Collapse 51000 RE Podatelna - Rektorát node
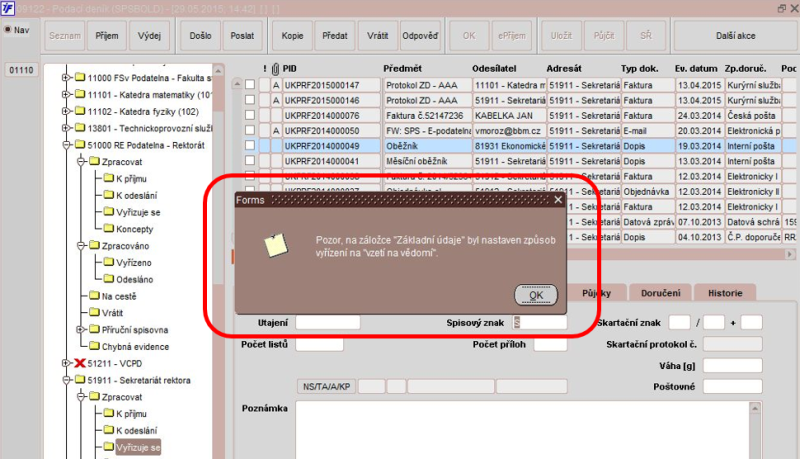The image size is (800, 459). [66, 145]
